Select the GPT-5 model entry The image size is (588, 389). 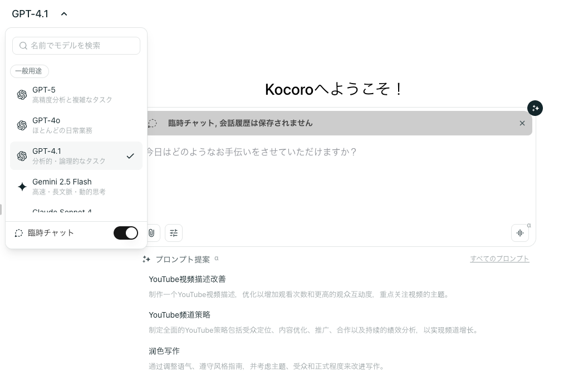click(76, 94)
